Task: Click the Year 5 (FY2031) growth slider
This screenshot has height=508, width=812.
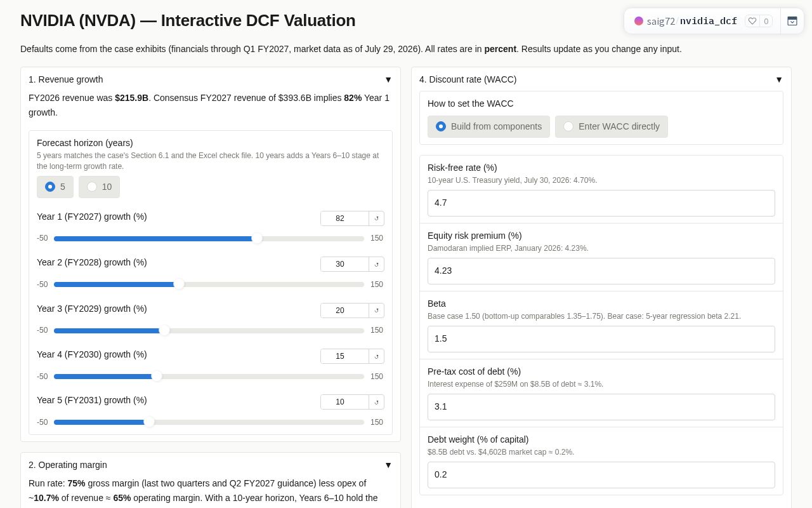Action: coord(209,422)
